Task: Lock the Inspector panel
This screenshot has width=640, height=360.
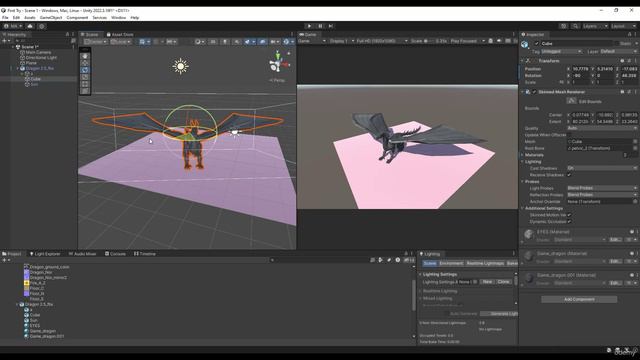Action: 629,34
